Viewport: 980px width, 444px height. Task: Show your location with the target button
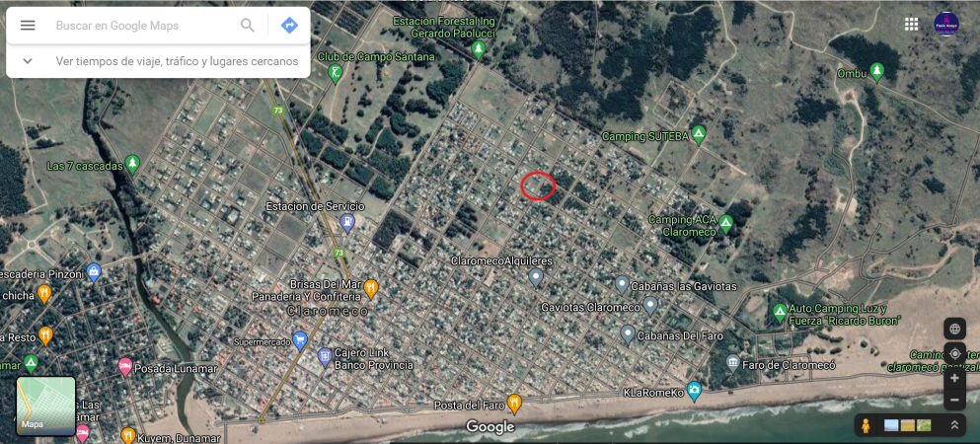[x=954, y=353]
